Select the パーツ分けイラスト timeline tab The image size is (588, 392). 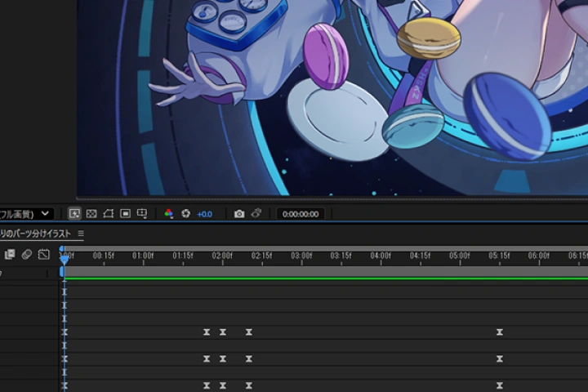click(36, 234)
